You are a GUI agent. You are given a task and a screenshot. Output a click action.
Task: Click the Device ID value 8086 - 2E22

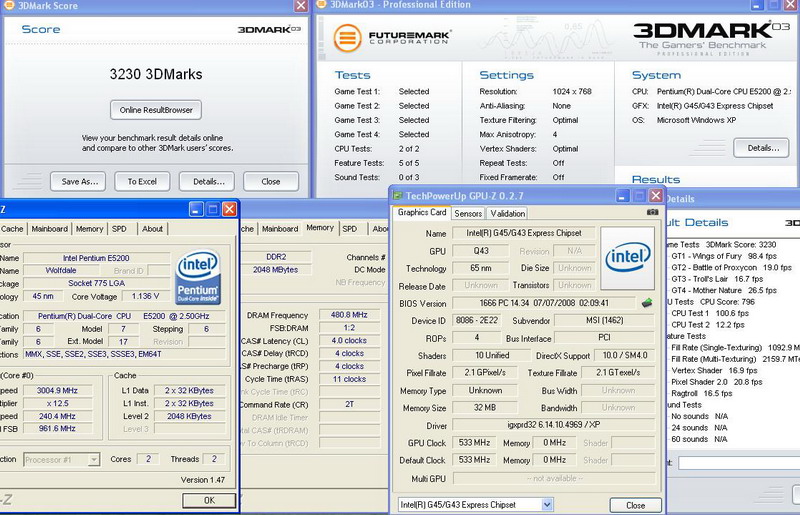tap(477, 320)
